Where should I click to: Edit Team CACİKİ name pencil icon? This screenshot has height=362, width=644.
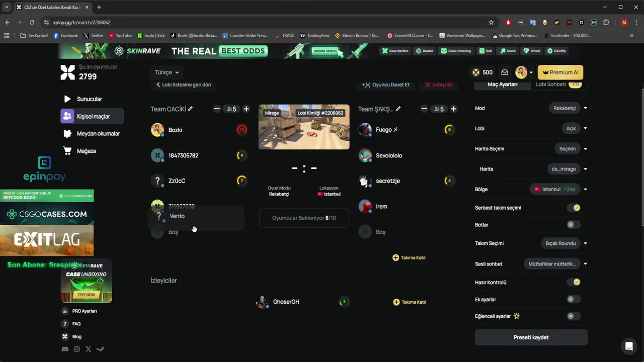point(190,109)
